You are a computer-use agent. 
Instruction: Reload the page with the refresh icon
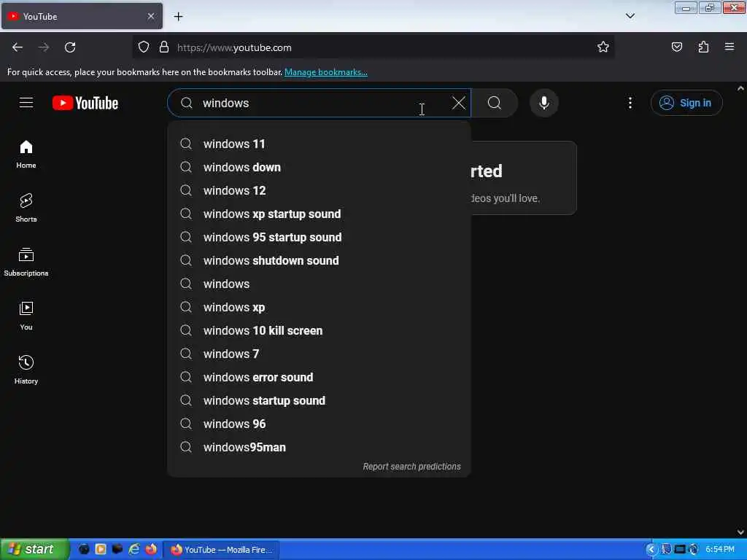[70, 47]
